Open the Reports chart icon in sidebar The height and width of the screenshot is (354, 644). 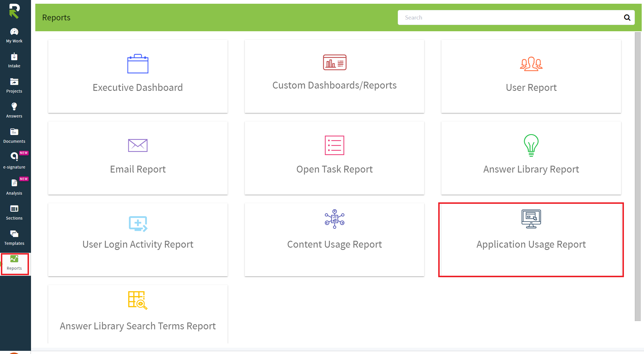(x=14, y=259)
